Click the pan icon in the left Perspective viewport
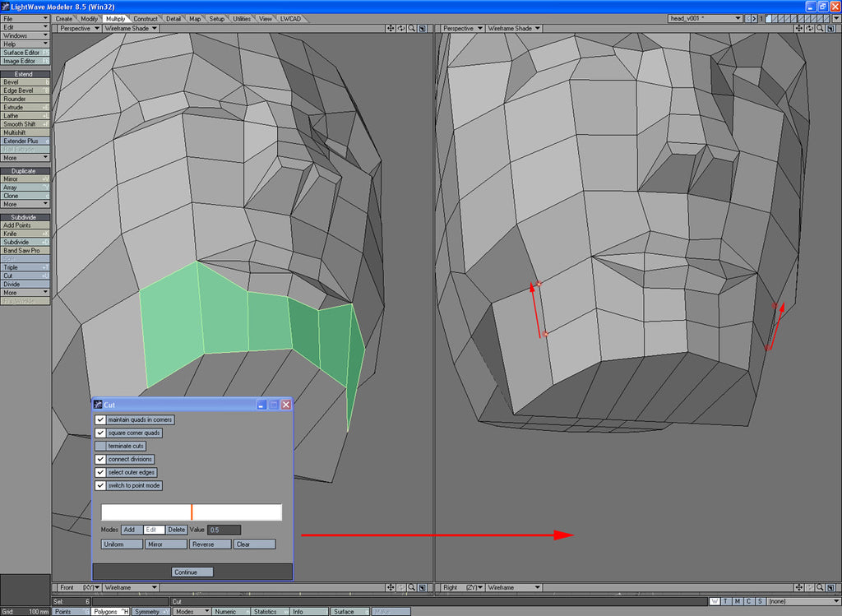 pos(391,28)
